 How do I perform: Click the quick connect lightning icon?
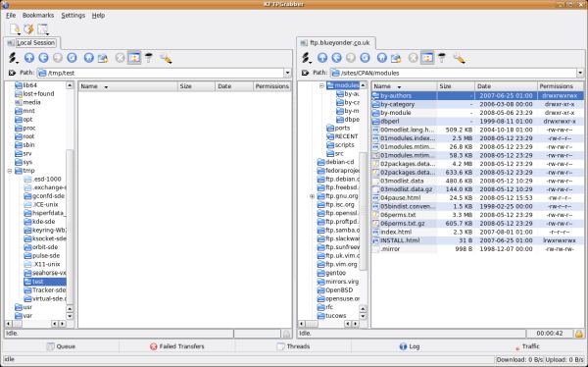pos(28,29)
